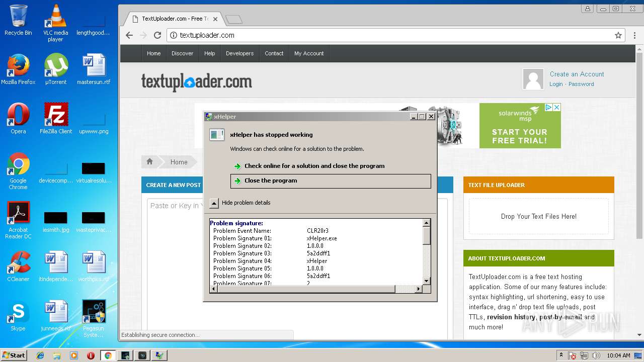Open Windows Media Player taskbar icon
Viewport: 644px width, 362px height.
click(74, 355)
